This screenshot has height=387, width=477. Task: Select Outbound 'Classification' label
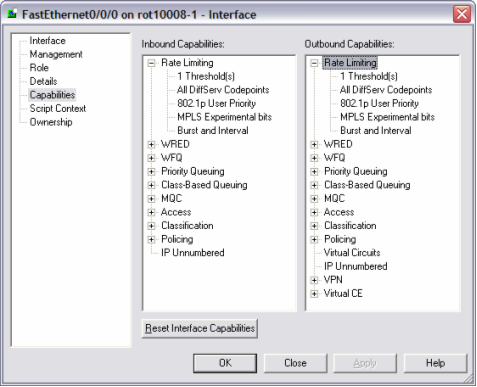[x=350, y=226]
